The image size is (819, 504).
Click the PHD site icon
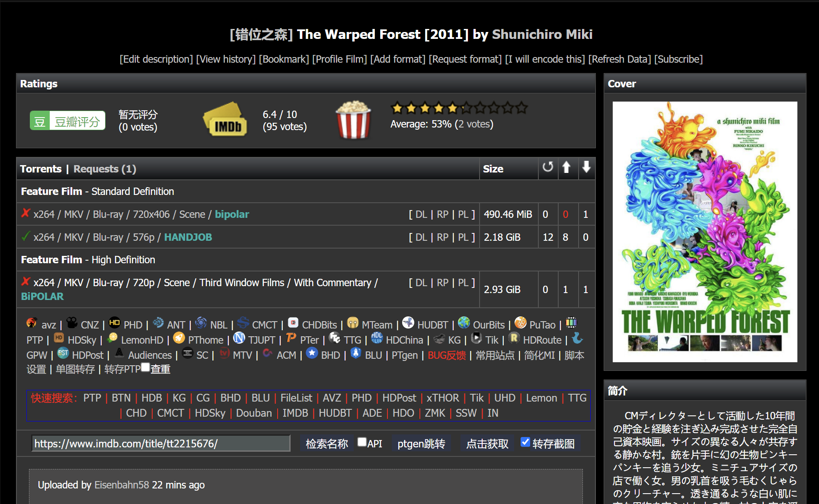pyautogui.click(x=115, y=322)
